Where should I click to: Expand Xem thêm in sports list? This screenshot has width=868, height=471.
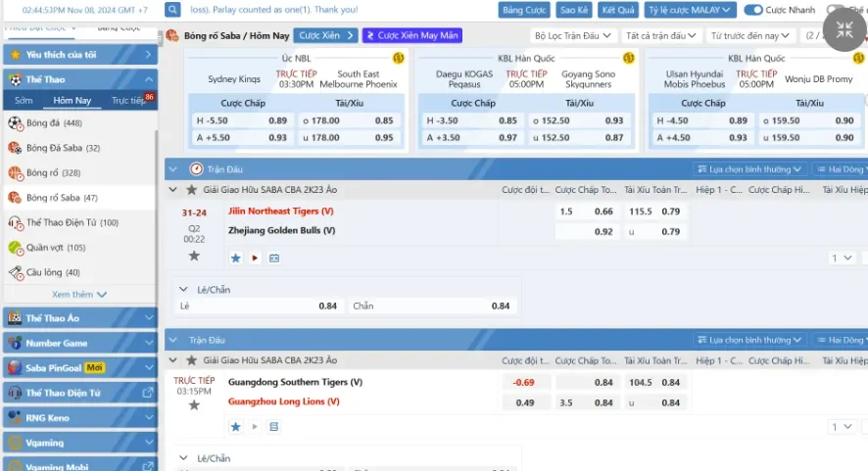coord(79,294)
